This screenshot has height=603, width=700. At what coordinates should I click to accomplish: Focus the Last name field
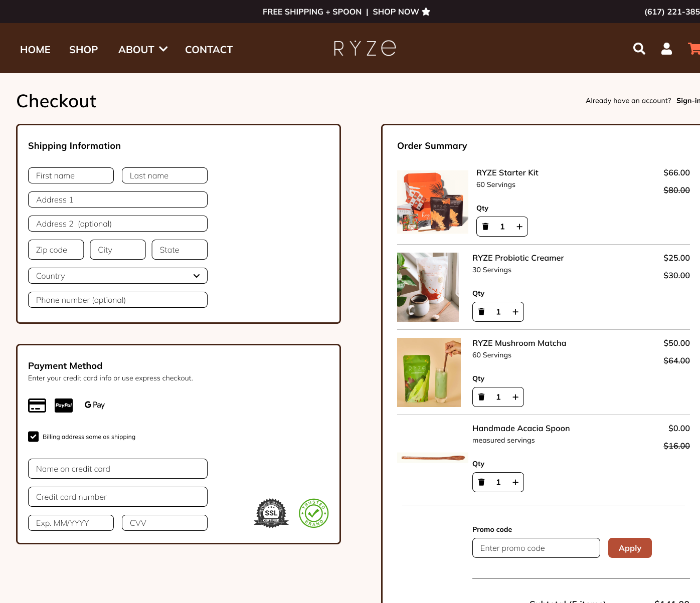click(x=164, y=175)
